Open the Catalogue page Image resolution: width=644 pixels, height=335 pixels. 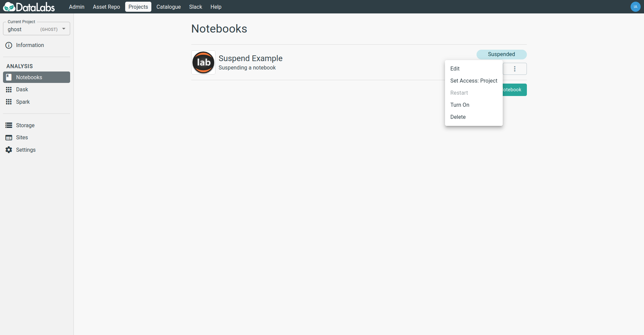(x=168, y=7)
